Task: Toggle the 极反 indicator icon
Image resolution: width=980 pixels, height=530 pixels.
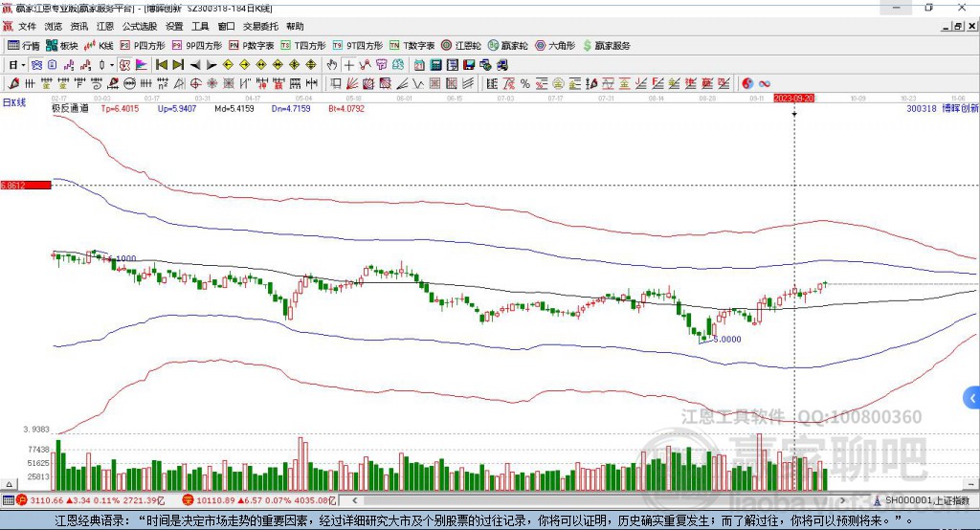Action: [x=124, y=65]
